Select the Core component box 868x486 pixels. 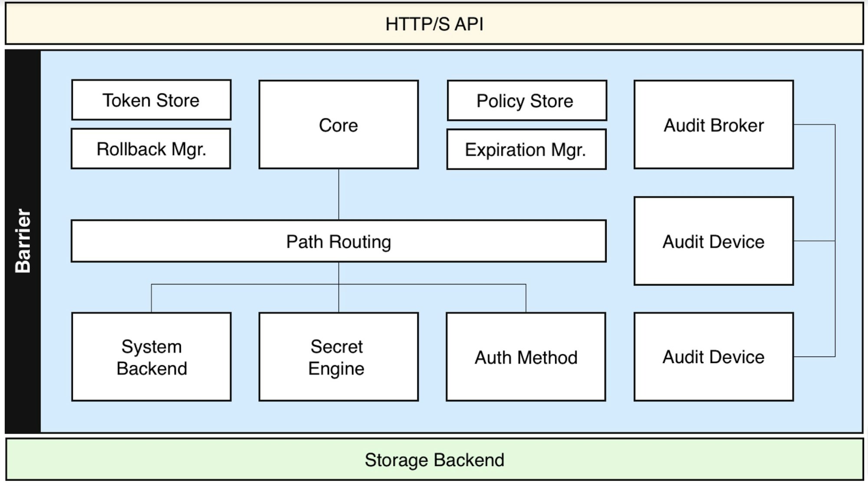pos(339,125)
